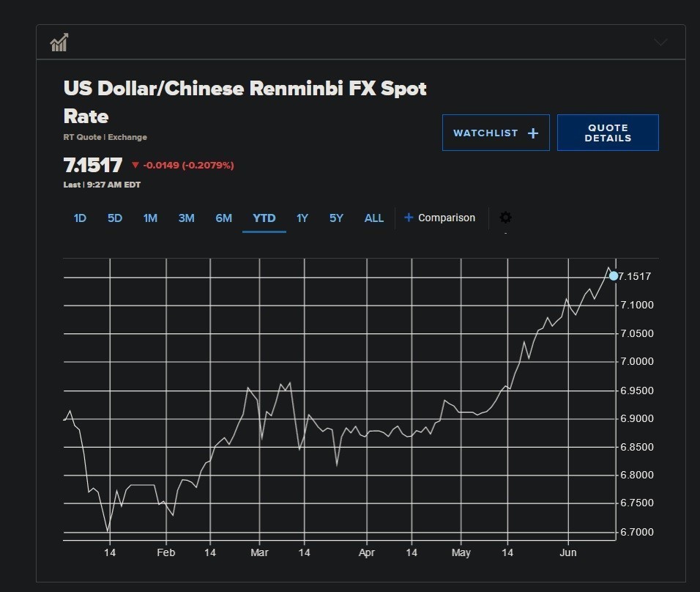Select the 3M chart range

pyautogui.click(x=186, y=218)
